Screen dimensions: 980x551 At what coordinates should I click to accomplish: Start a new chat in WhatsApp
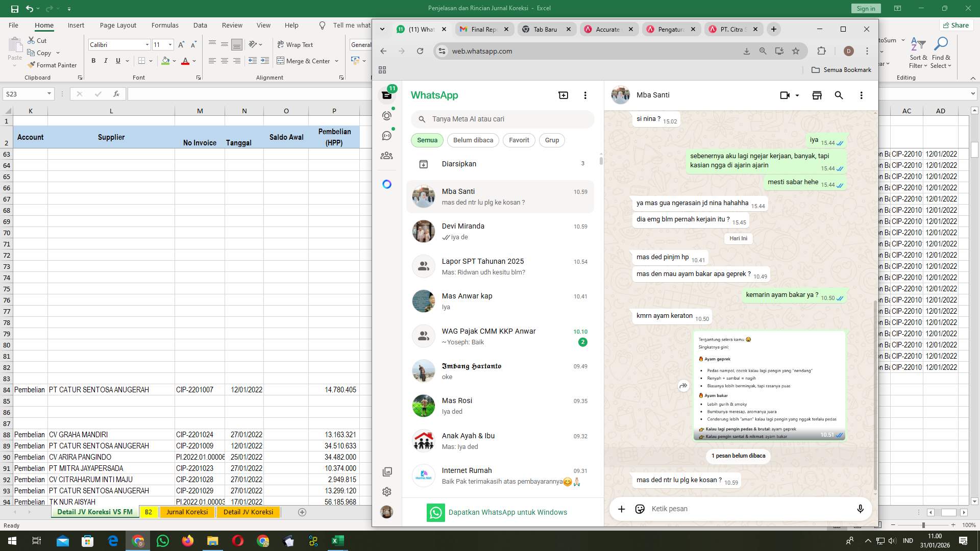[563, 95]
